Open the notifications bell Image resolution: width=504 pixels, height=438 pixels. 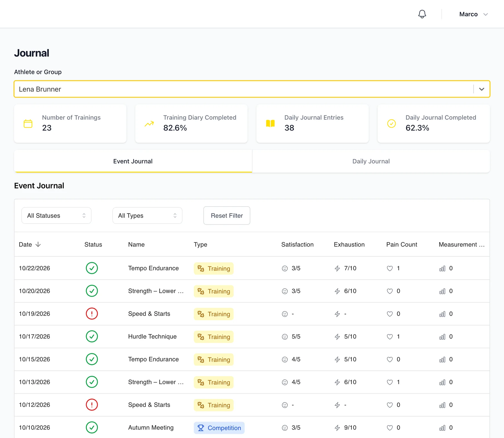pyautogui.click(x=422, y=14)
